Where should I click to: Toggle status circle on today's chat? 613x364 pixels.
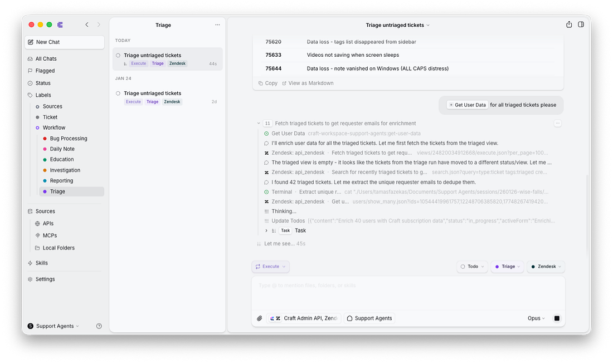[118, 56]
